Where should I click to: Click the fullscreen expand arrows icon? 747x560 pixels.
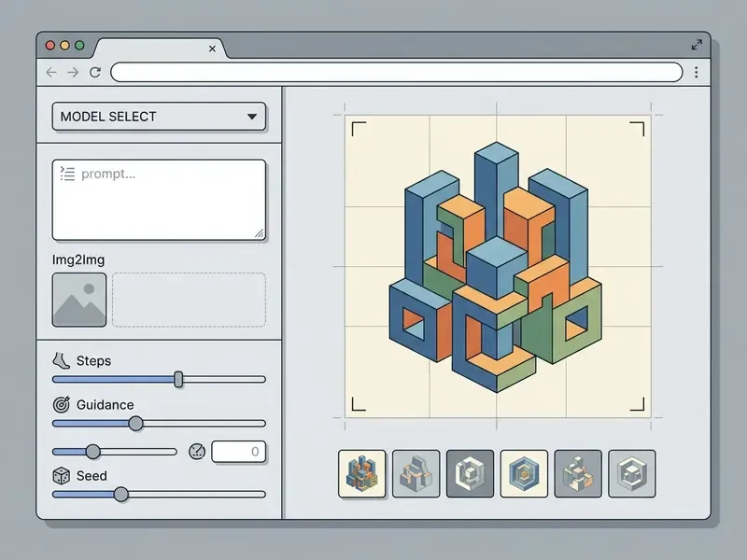coord(697,45)
